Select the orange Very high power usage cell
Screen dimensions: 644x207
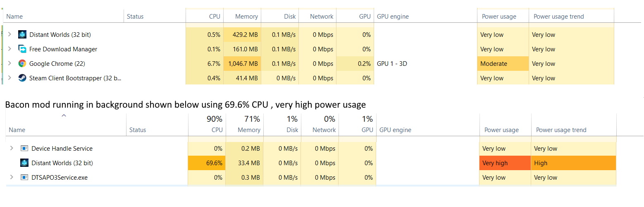(x=505, y=163)
